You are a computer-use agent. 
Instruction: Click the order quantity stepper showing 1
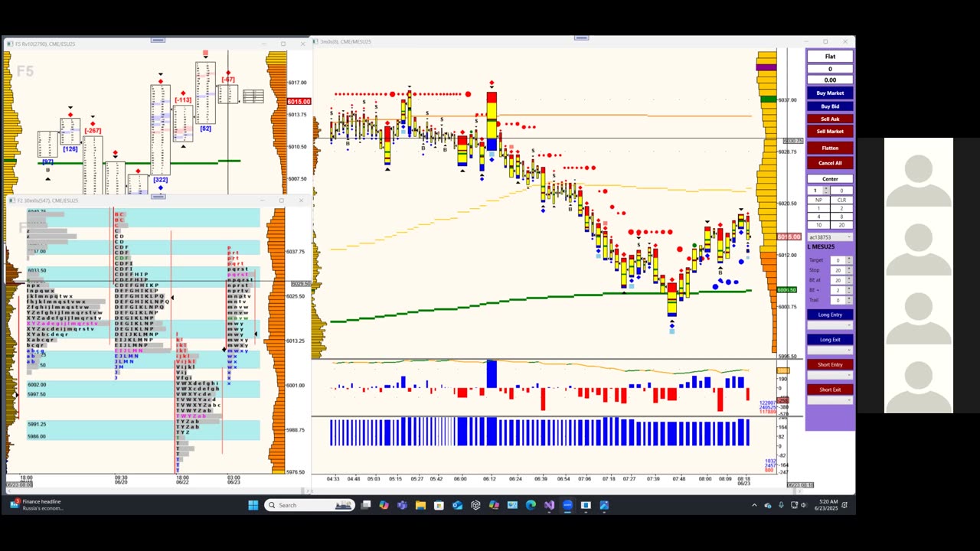pyautogui.click(x=818, y=191)
